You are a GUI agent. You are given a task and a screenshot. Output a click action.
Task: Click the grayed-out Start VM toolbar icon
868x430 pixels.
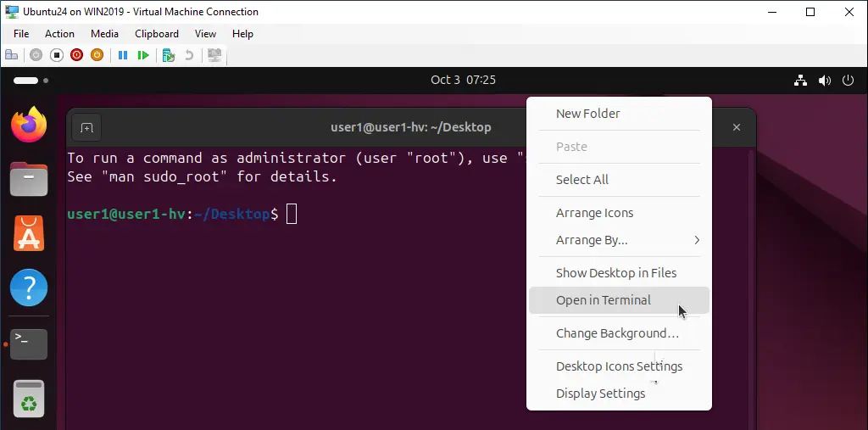(x=36, y=55)
